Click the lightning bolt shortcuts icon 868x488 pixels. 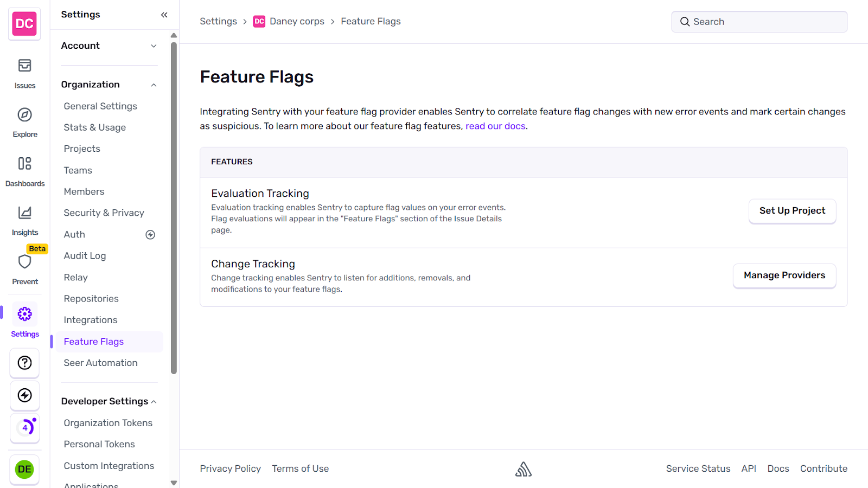tap(24, 395)
